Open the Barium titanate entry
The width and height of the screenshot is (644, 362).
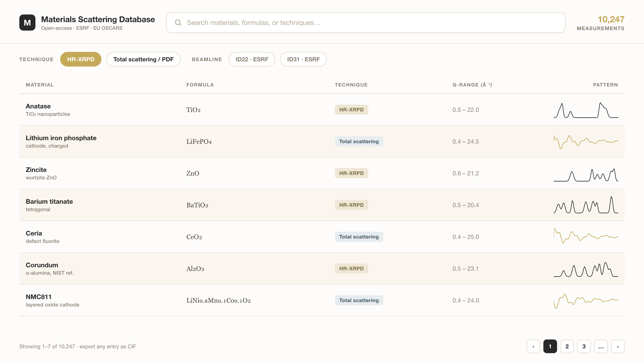coord(322,205)
